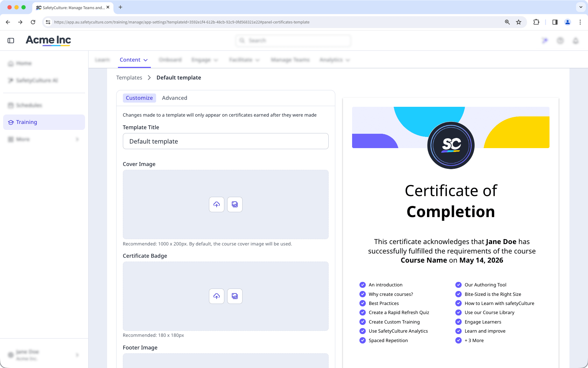Open the Learn tab

102,60
